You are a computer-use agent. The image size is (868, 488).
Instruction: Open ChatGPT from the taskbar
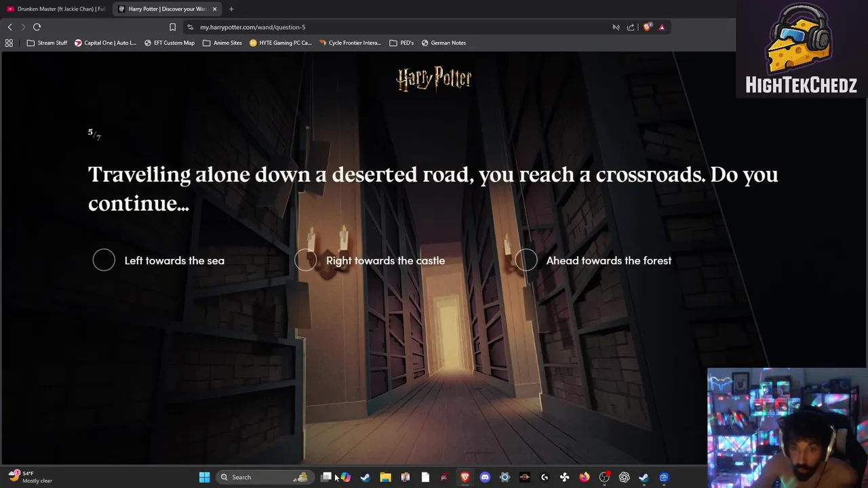coord(624,477)
